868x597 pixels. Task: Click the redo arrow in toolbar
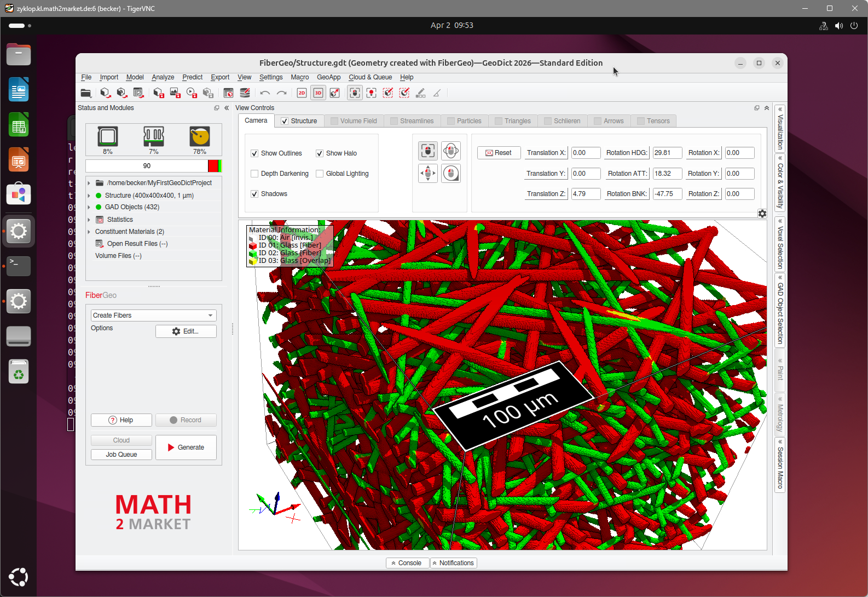click(x=282, y=93)
